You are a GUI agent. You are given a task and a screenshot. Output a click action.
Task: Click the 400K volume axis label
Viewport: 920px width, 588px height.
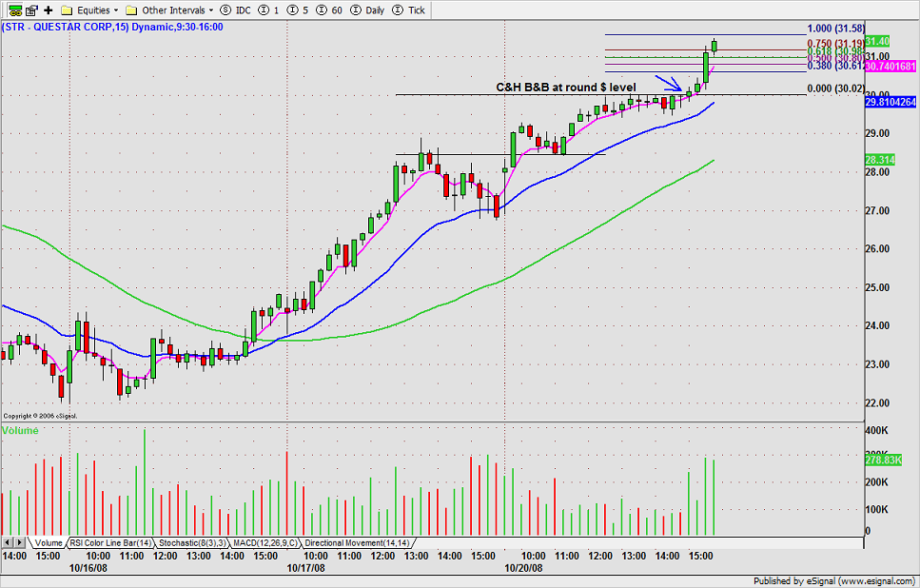pos(876,431)
